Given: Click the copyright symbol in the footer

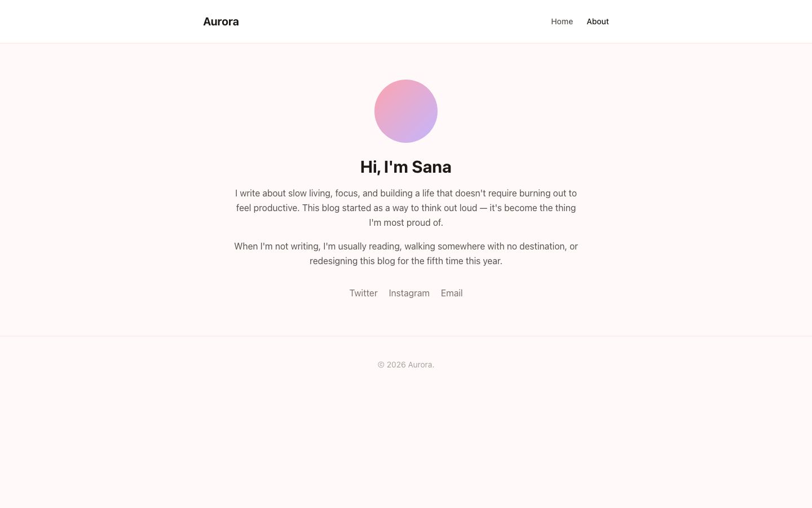Looking at the screenshot, I should [x=381, y=365].
